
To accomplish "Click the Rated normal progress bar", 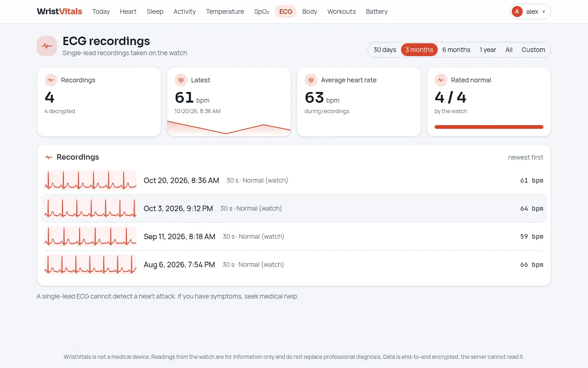I will [489, 127].
